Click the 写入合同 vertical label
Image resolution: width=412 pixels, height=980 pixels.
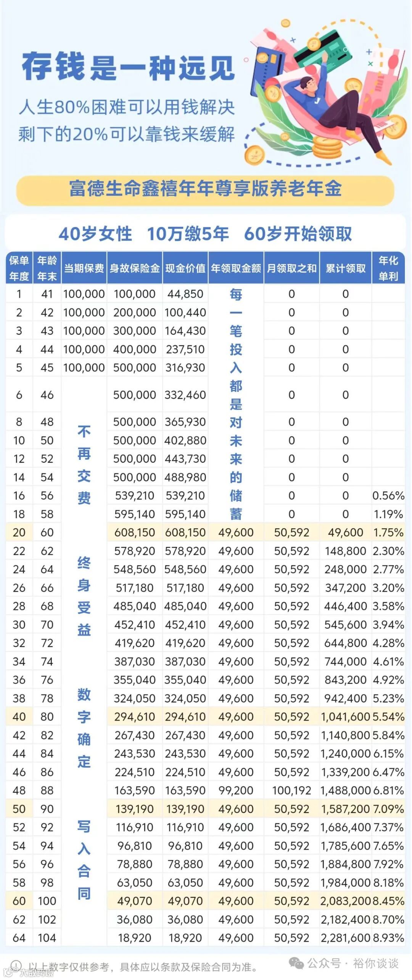[84, 860]
